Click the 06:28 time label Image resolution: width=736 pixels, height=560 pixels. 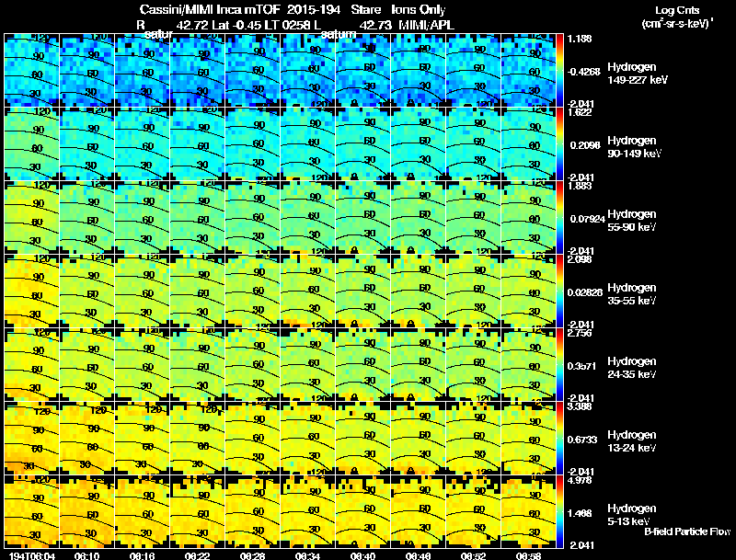click(252, 555)
